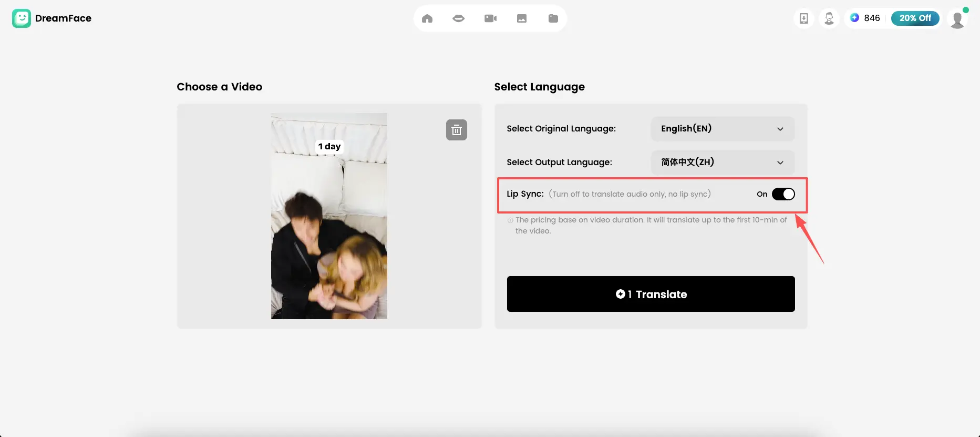Screen dimensions: 980x437
Task: Click the DreamFace logo
Action: pyautogui.click(x=22, y=18)
